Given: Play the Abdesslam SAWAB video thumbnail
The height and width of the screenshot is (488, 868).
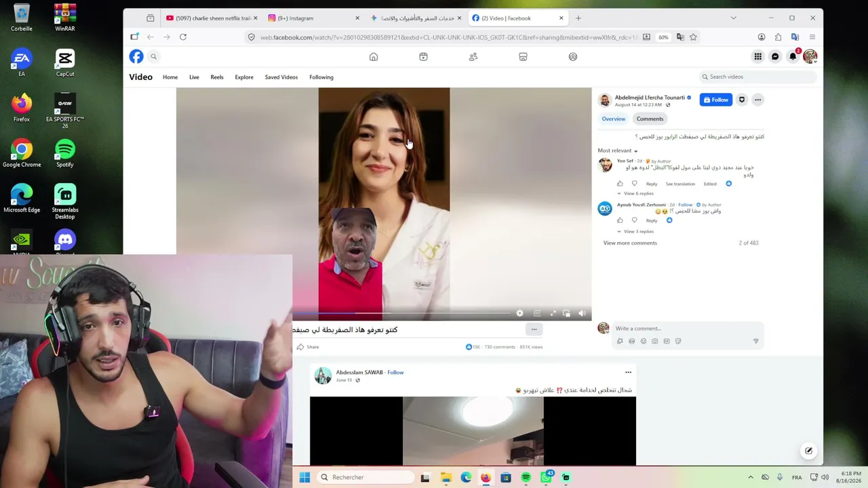Looking at the screenshot, I should point(473,431).
